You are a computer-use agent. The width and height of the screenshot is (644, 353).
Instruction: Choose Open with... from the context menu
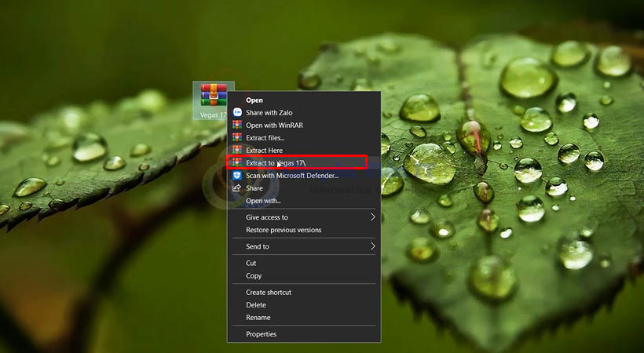coord(263,201)
